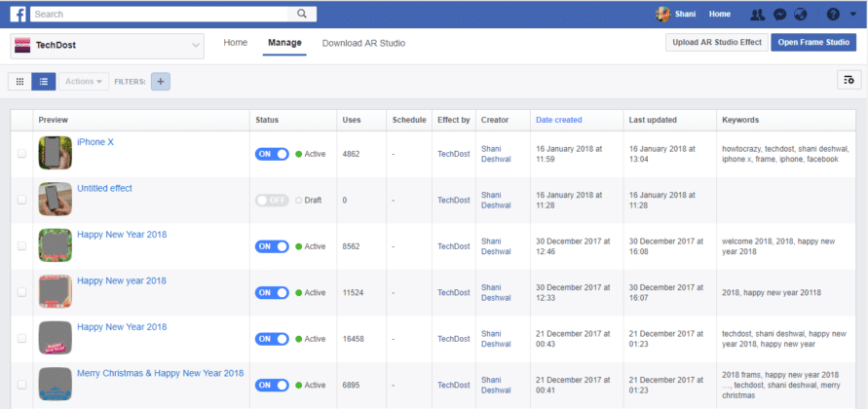Go to the Home tab beside Manage
Viewport: 868px width, 409px height.
pyautogui.click(x=235, y=44)
